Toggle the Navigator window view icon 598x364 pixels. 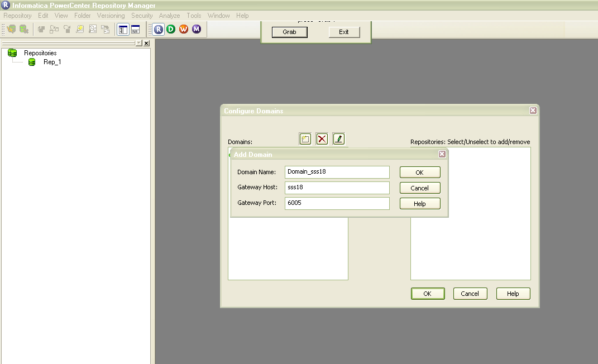[x=123, y=30]
